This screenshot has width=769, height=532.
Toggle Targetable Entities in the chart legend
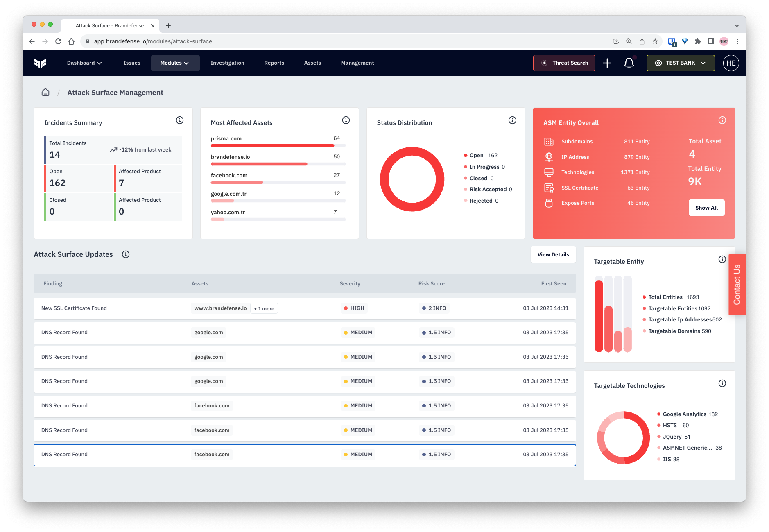point(673,308)
